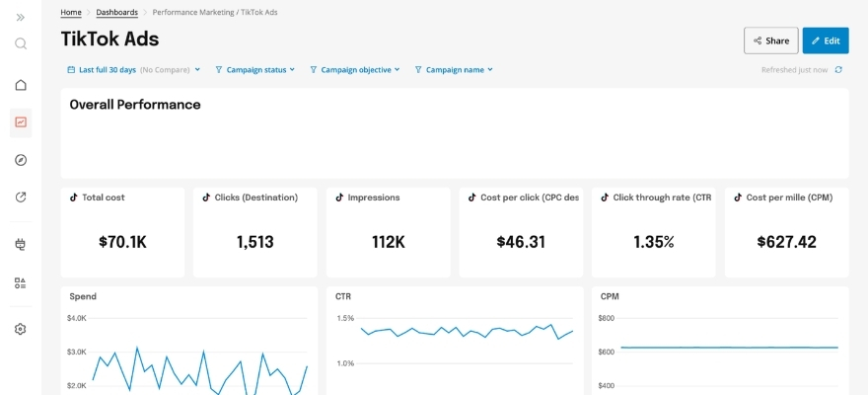Select the 1,513 clicks value
Screen dimensions: 868x395
coord(255,242)
